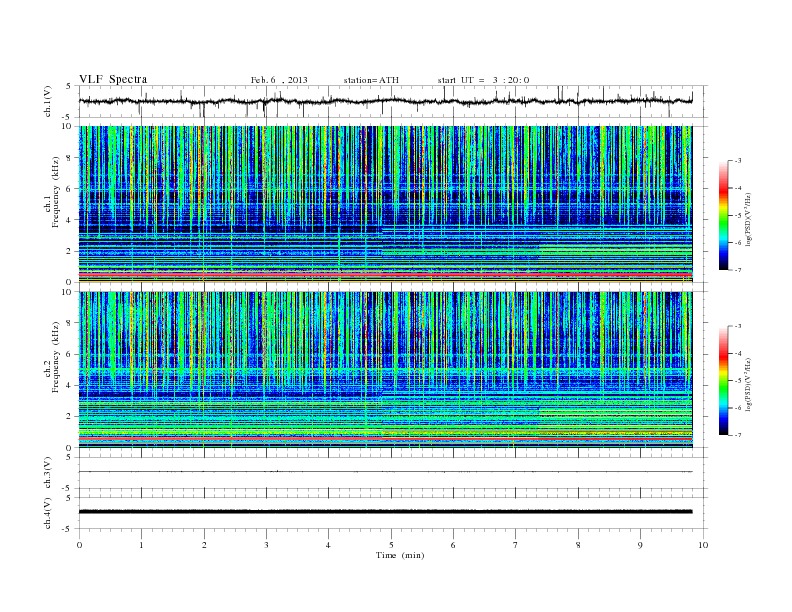The image size is (792, 612).
Task: Click time axis tick label "4"
Action: [328, 545]
